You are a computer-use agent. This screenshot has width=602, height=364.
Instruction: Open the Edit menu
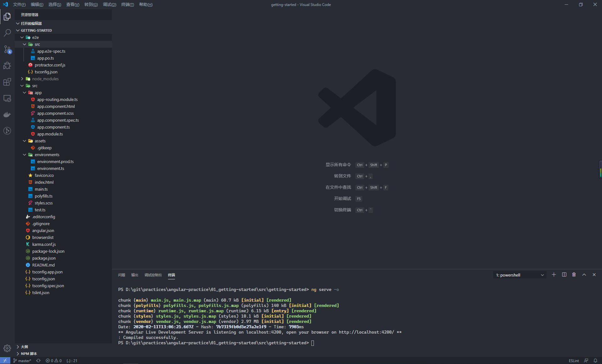pos(37,4)
